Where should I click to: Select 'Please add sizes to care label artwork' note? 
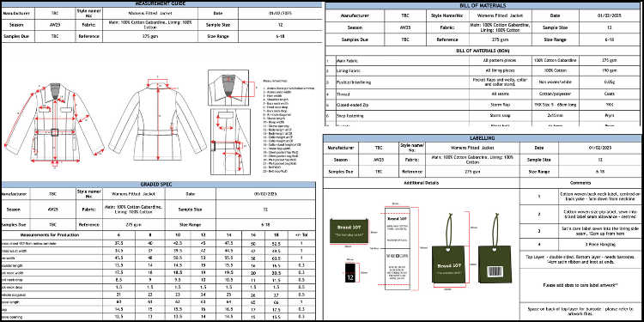(580, 284)
